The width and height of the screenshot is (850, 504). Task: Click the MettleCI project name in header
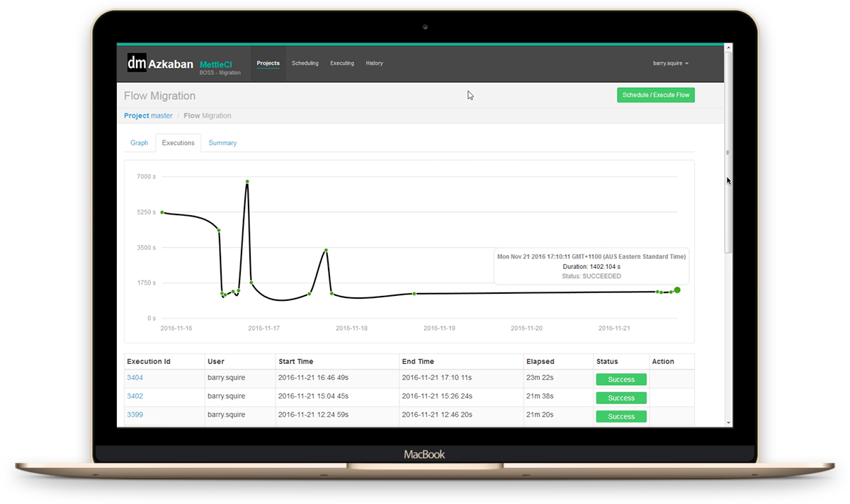point(216,64)
